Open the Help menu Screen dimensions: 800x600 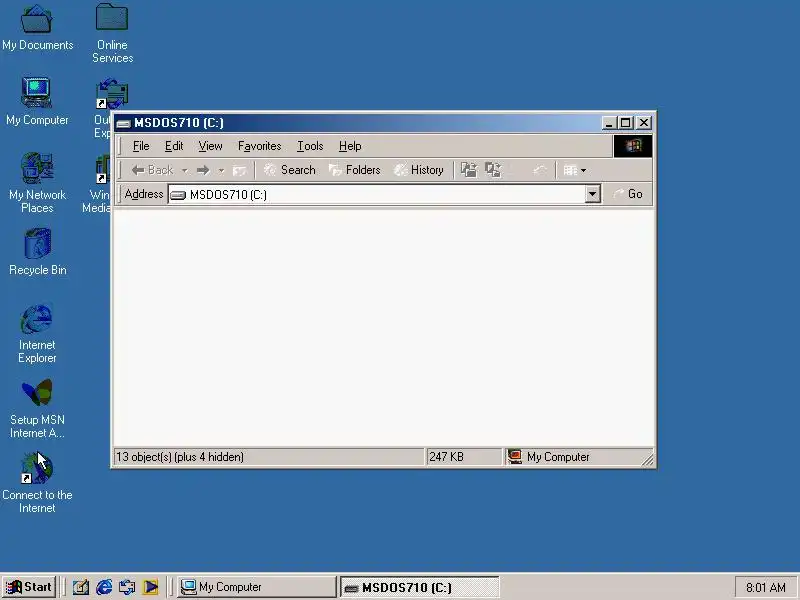[x=350, y=146]
